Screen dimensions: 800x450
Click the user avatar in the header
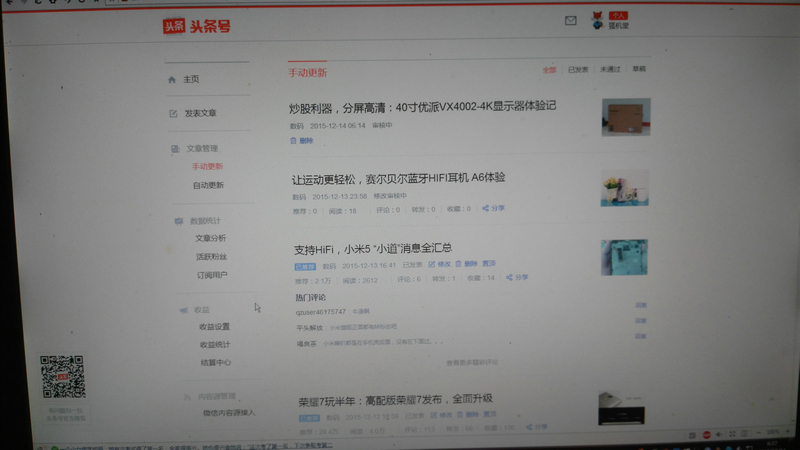597,21
